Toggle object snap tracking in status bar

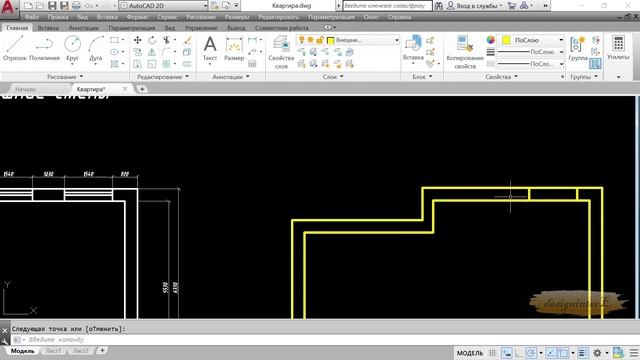(x=551, y=353)
